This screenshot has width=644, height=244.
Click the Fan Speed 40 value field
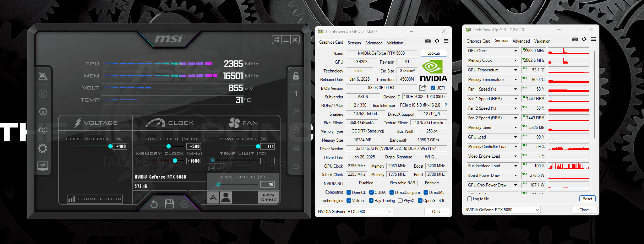point(267,184)
